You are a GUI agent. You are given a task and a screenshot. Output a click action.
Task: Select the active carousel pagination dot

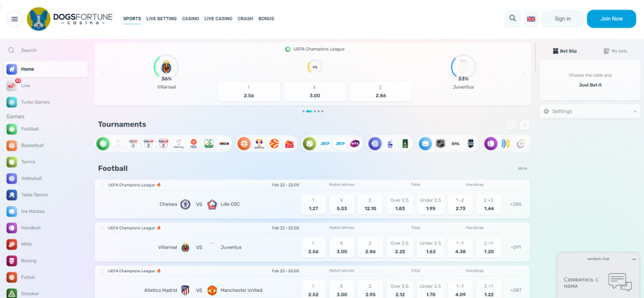point(309,111)
